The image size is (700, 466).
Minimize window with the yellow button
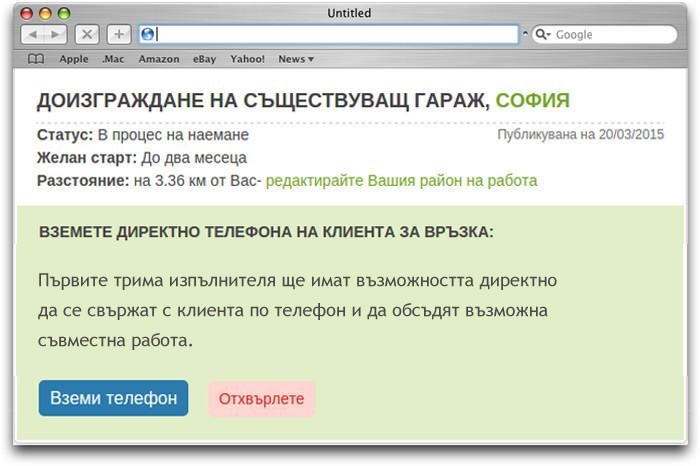(46, 13)
